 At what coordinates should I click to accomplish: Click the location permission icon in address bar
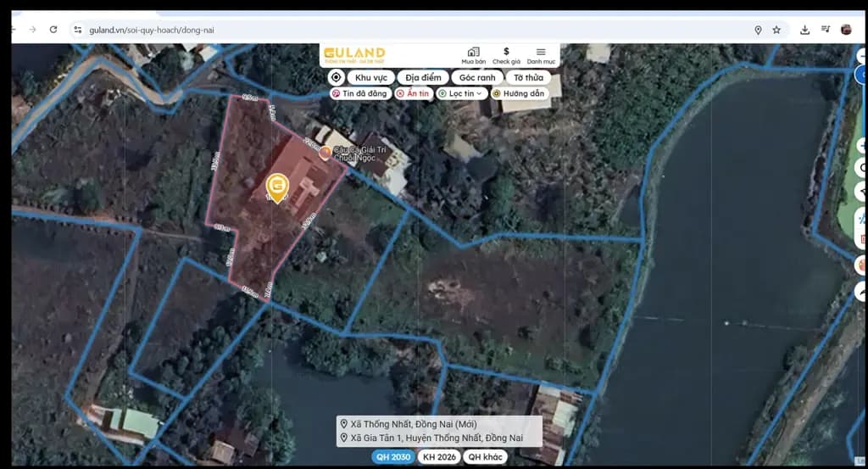[x=758, y=30]
